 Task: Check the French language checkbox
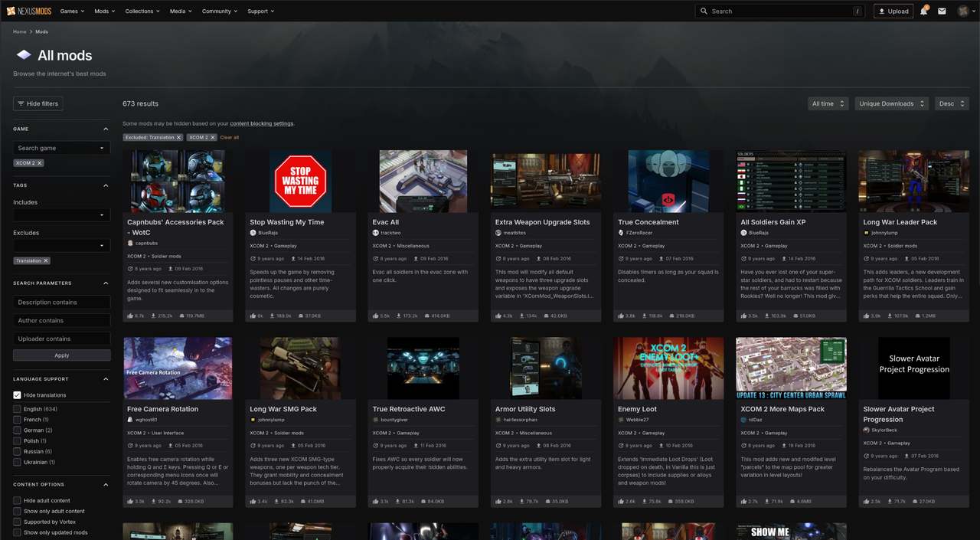click(17, 420)
